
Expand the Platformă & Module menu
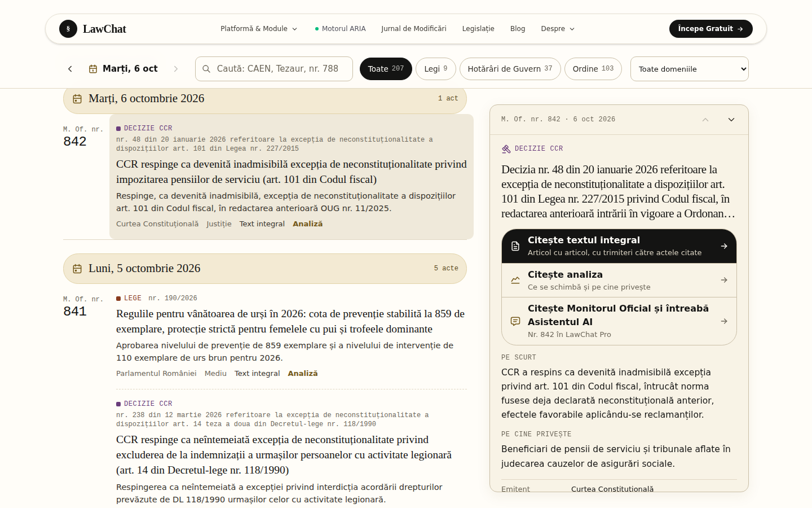[x=259, y=29]
